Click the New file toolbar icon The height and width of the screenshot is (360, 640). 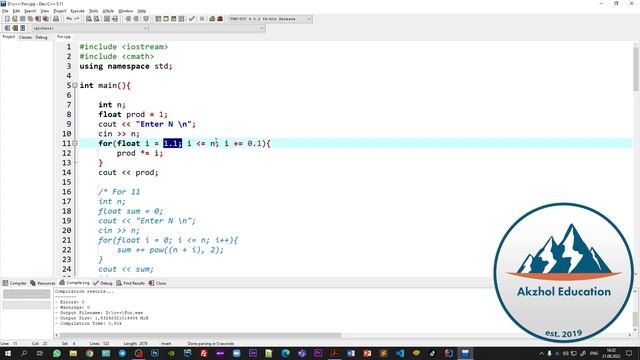click(7, 19)
